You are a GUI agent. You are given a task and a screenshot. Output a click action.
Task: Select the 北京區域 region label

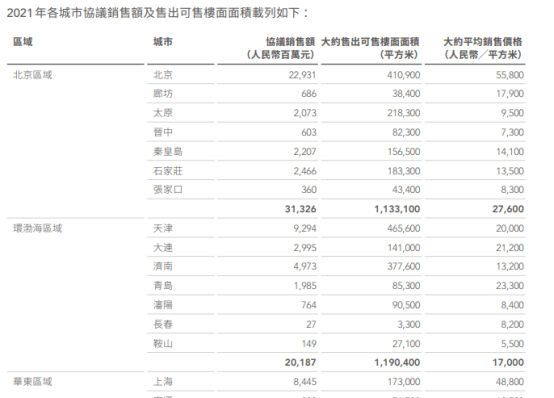pos(33,75)
